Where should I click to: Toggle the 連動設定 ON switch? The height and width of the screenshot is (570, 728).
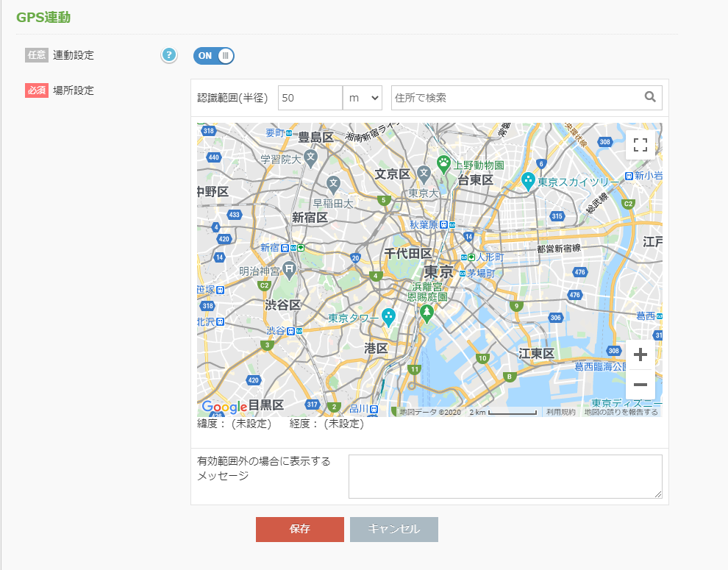(213, 56)
